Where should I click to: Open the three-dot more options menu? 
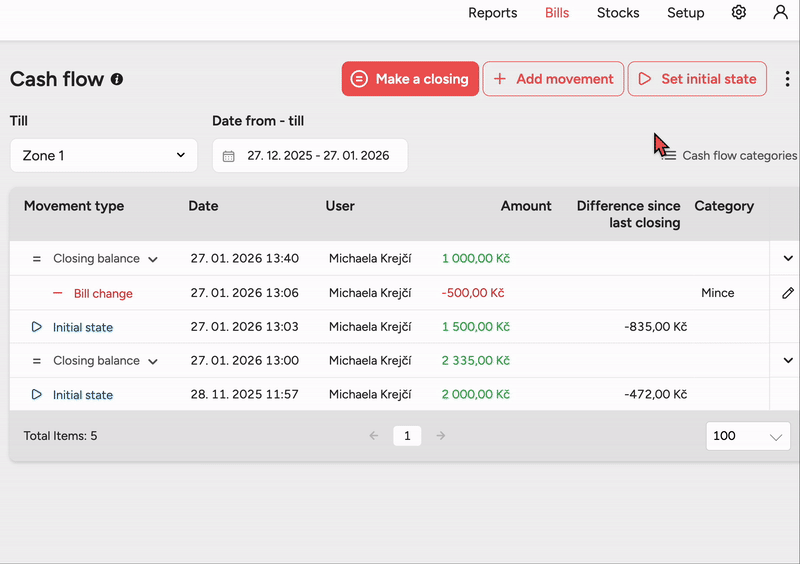(x=787, y=79)
